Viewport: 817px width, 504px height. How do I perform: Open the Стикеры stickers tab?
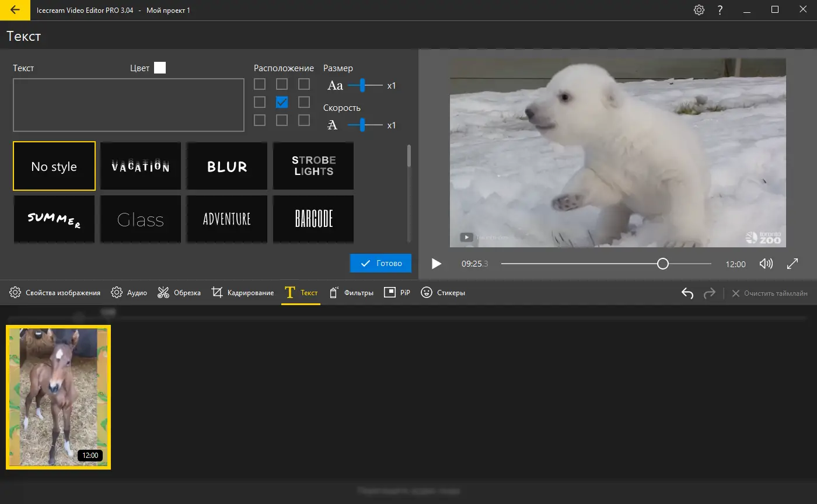(x=443, y=293)
